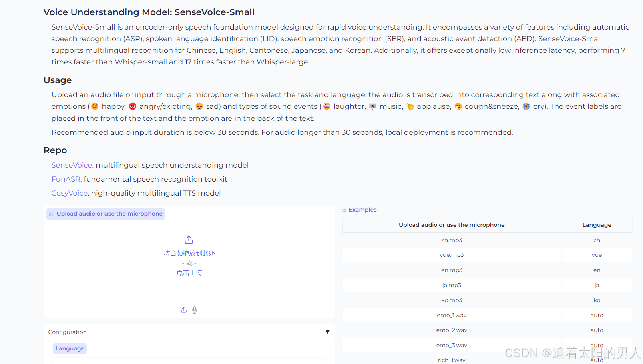Select the ko.mp3 example row
Screen dimensions: 643x364
(487, 300)
